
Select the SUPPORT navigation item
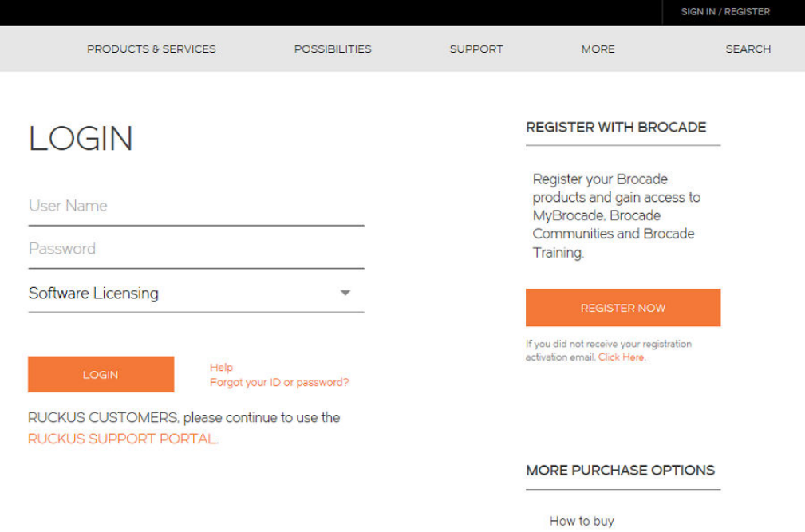click(476, 49)
